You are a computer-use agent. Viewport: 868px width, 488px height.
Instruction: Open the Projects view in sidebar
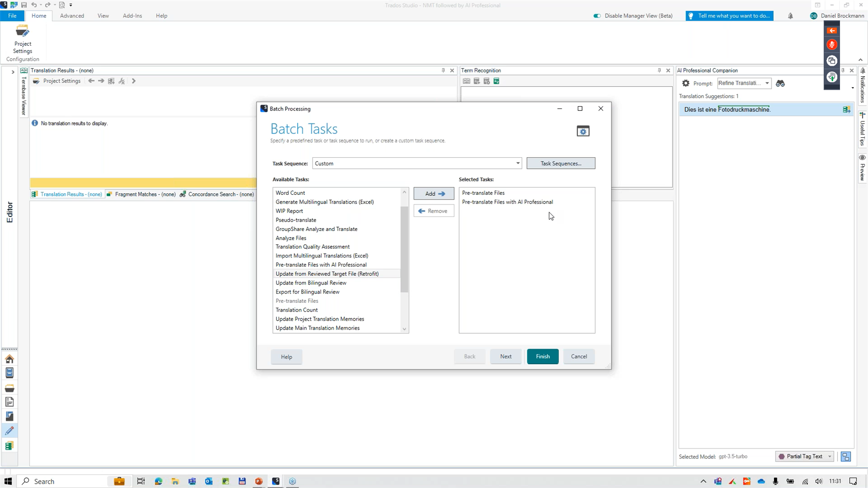click(10, 373)
